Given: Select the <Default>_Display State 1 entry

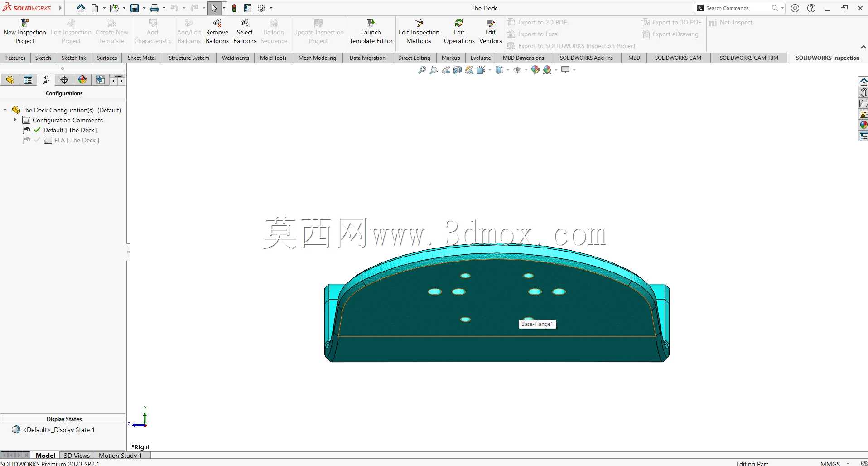Looking at the screenshot, I should pos(59,430).
